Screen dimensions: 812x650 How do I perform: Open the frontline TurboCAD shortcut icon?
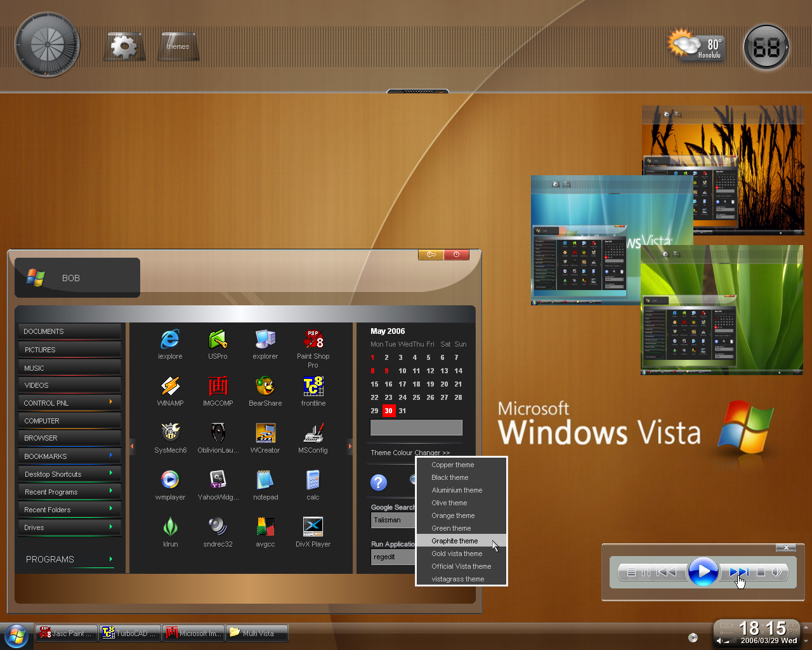(313, 386)
